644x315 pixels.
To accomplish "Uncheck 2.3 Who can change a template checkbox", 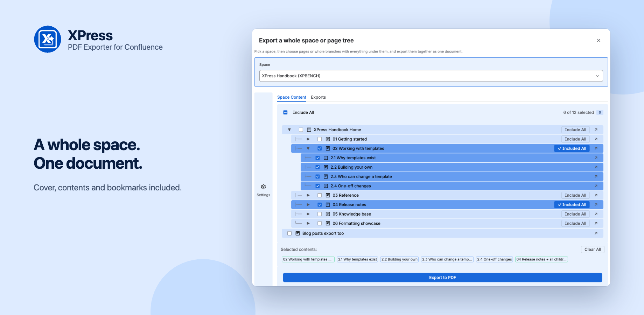I will pyautogui.click(x=318, y=177).
